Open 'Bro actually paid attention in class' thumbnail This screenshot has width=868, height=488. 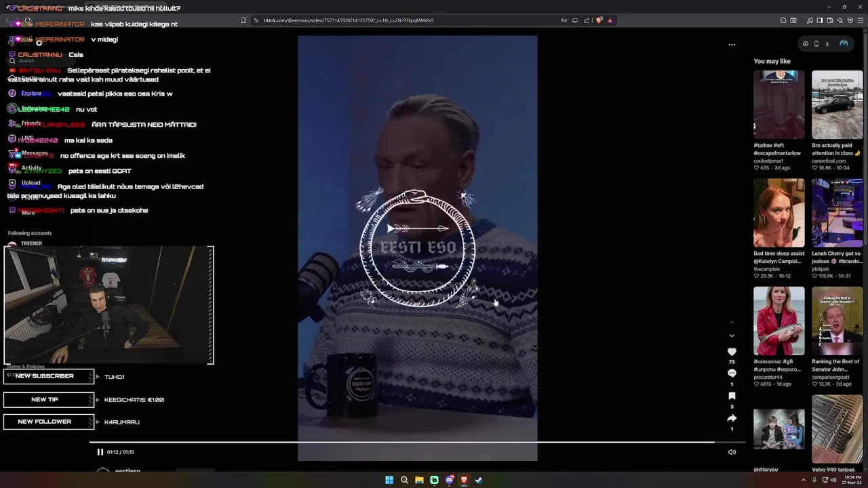[x=837, y=105]
